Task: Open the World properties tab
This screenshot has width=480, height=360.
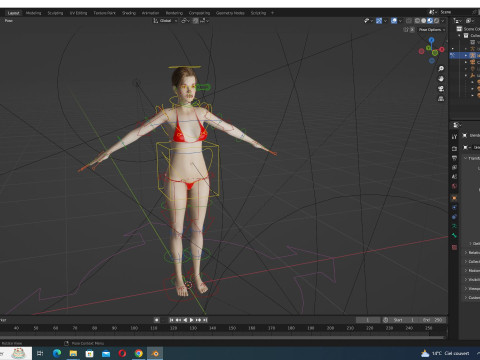Action: point(454,186)
